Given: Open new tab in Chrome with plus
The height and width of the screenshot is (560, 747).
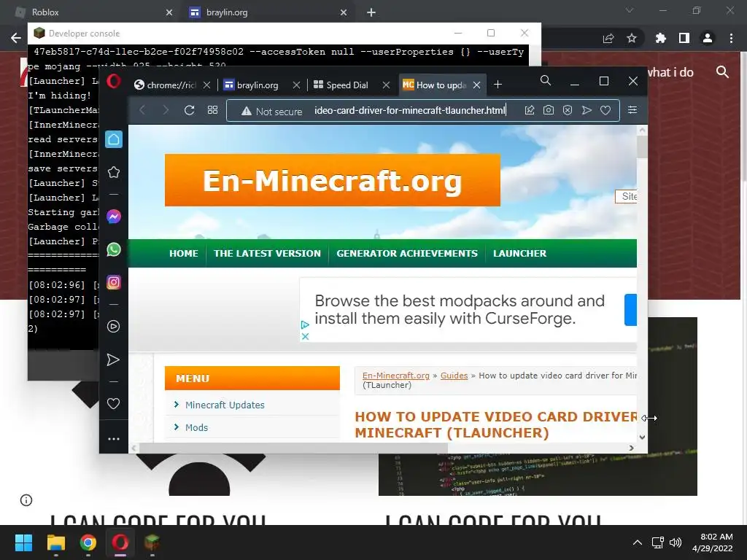Looking at the screenshot, I should [x=371, y=13].
